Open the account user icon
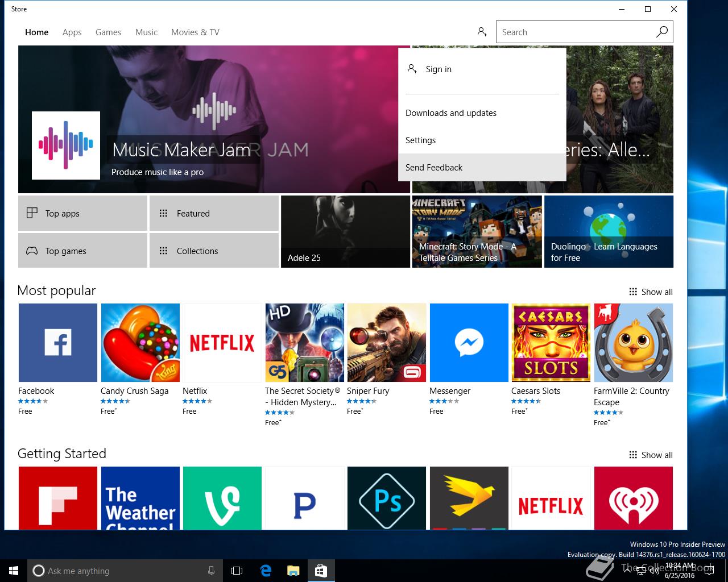The image size is (728, 582). click(482, 32)
